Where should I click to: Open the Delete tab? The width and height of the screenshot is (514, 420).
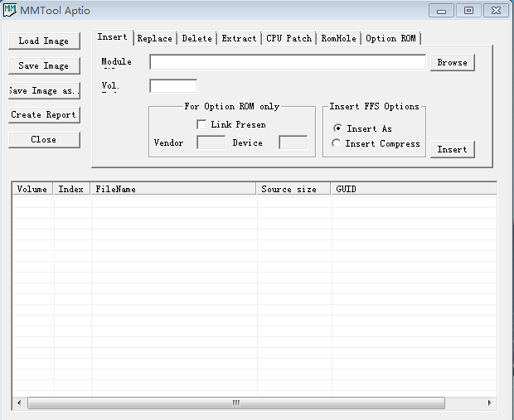(197, 39)
